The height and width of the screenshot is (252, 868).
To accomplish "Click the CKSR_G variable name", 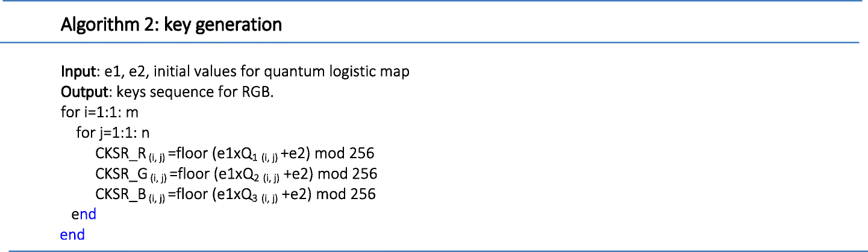I will tap(122, 174).
